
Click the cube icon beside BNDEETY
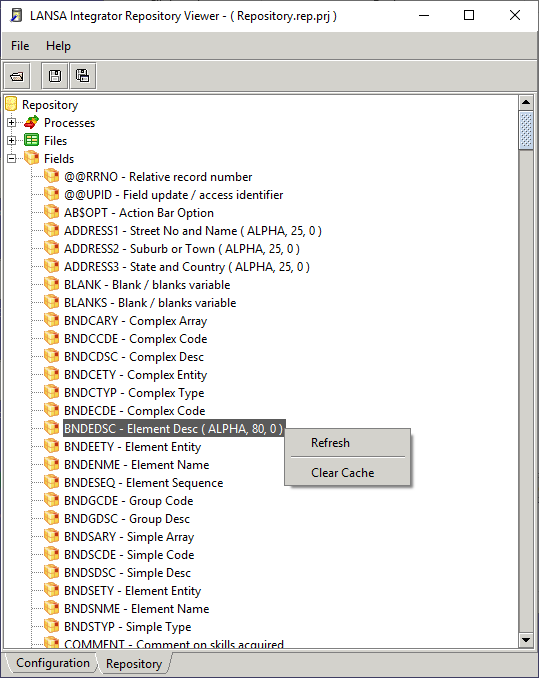(x=52, y=446)
